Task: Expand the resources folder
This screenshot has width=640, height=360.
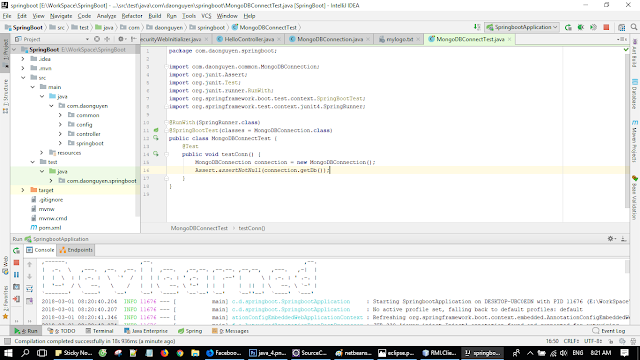Action: [42, 153]
